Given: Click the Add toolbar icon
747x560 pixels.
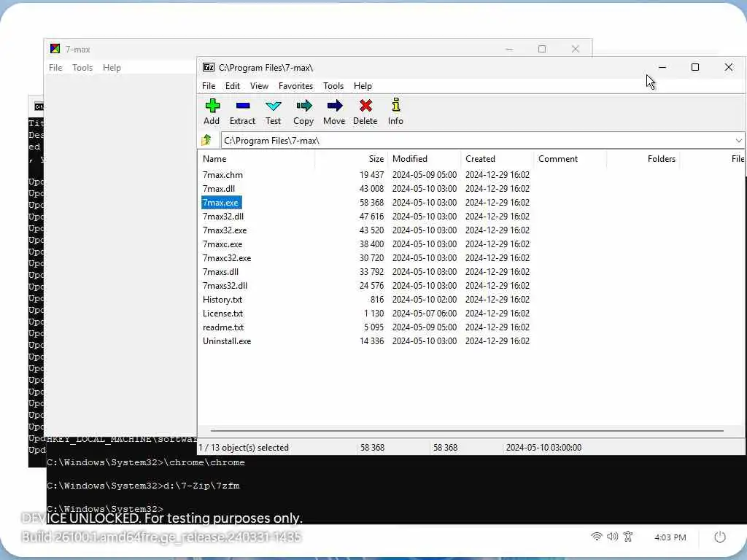Looking at the screenshot, I should 212,105.
